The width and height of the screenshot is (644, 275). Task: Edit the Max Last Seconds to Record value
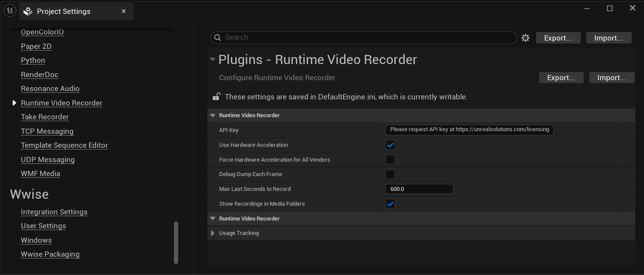coord(419,189)
